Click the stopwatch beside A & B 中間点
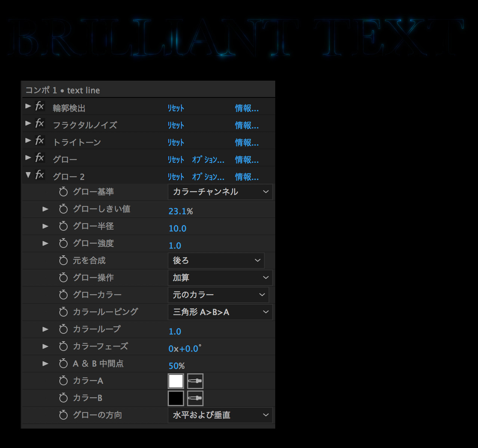This screenshot has width=478, height=448. coord(63,364)
